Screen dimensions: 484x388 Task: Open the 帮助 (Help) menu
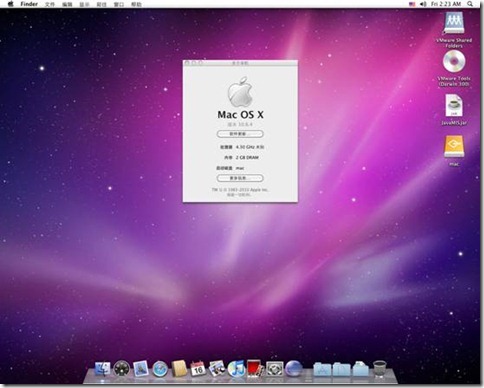136,4
